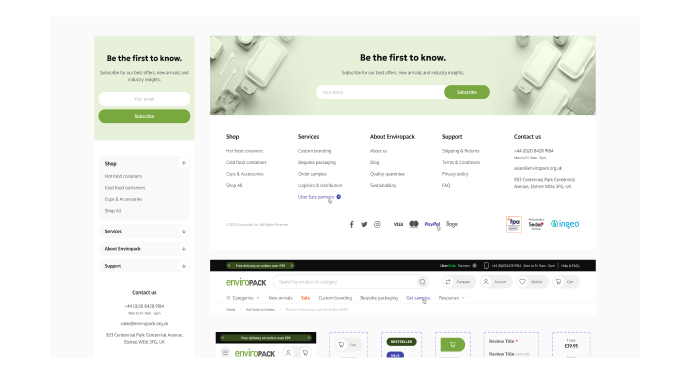Expand the Support accordion in the mobile footer

click(184, 266)
